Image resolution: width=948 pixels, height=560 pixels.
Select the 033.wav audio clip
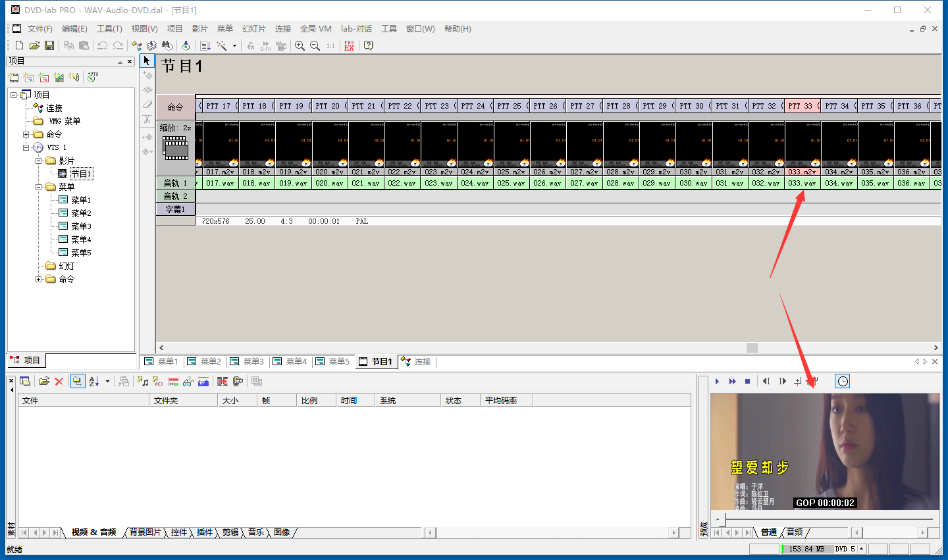tap(803, 183)
